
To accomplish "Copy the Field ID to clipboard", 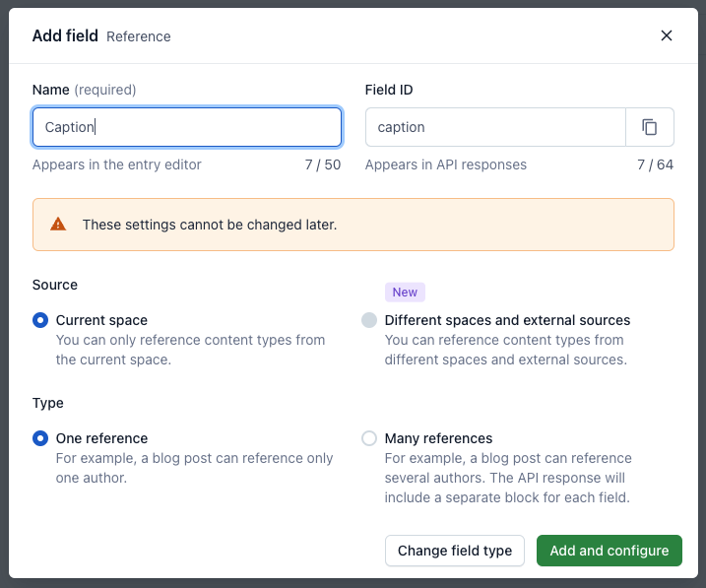I will click(649, 127).
